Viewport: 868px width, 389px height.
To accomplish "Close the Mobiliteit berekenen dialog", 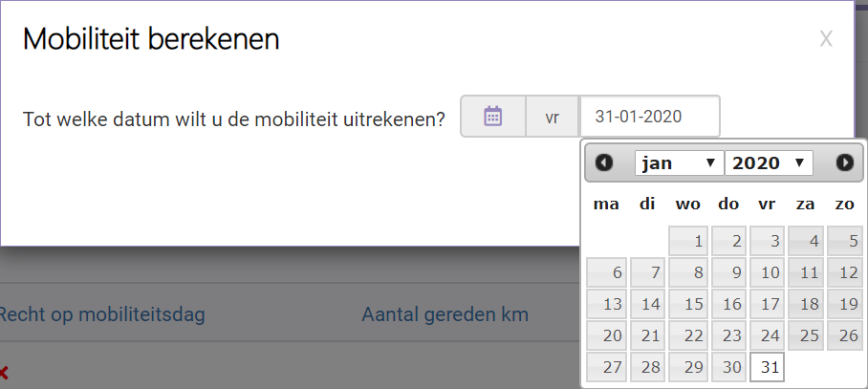I will click(x=826, y=39).
